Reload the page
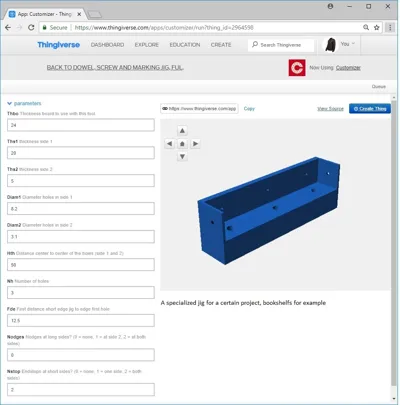 (x=31, y=28)
